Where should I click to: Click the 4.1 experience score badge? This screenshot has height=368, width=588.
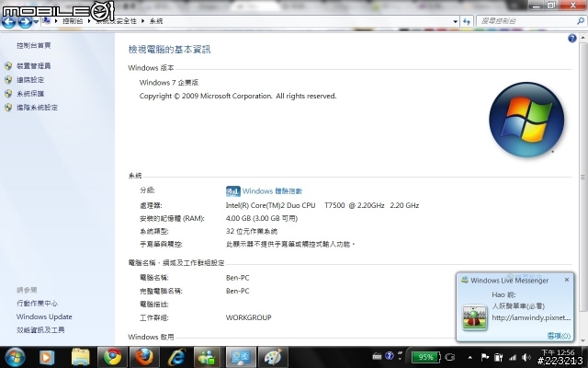pyautogui.click(x=232, y=191)
